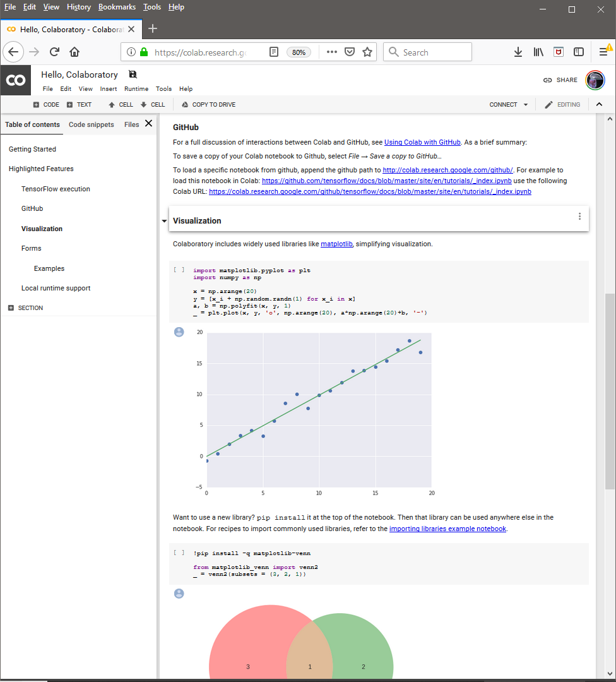Viewport: 616px width, 682px height.
Task: Toggle reader view icon
Action: click(x=274, y=52)
